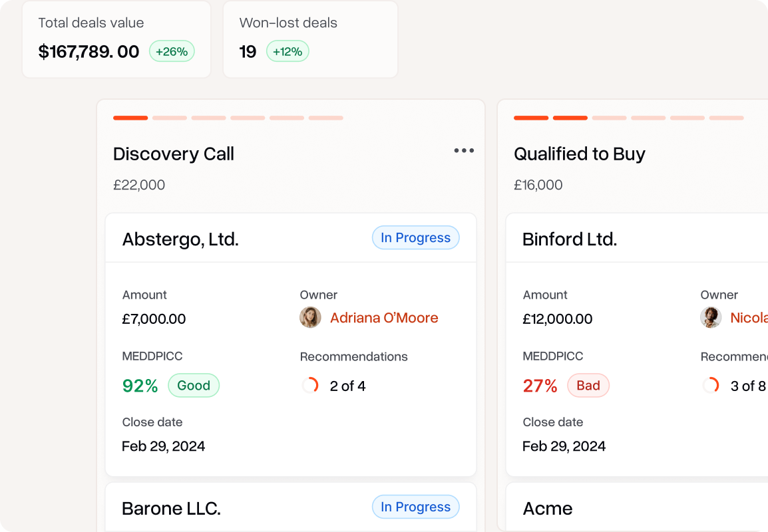The image size is (768, 532).
Task: Click the +26% total deals value badge
Action: pos(172,51)
